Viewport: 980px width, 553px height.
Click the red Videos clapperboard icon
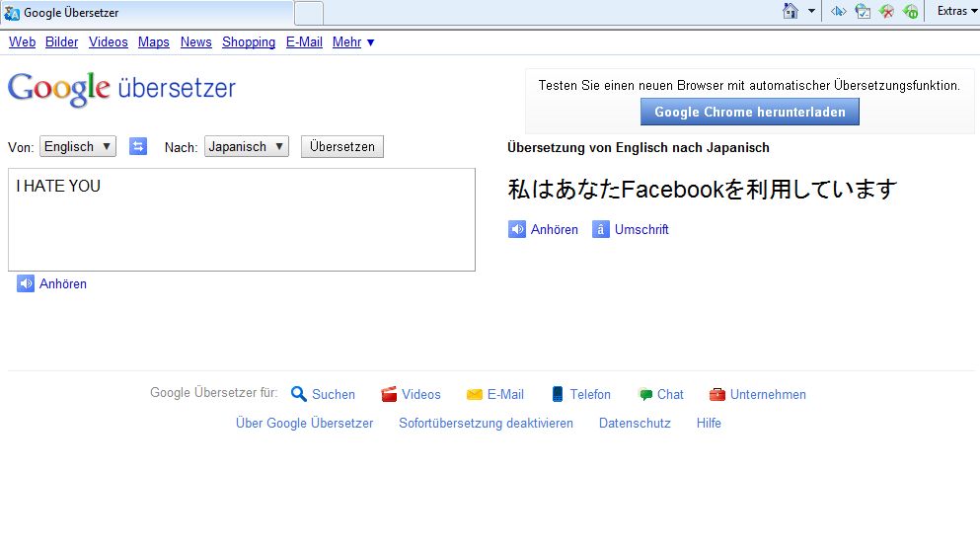[x=389, y=394]
